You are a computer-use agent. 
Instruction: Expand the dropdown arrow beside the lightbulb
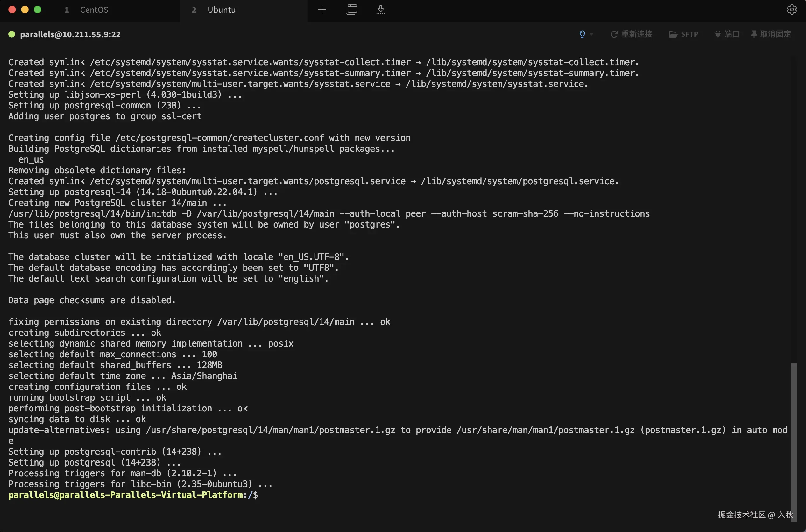(591, 34)
